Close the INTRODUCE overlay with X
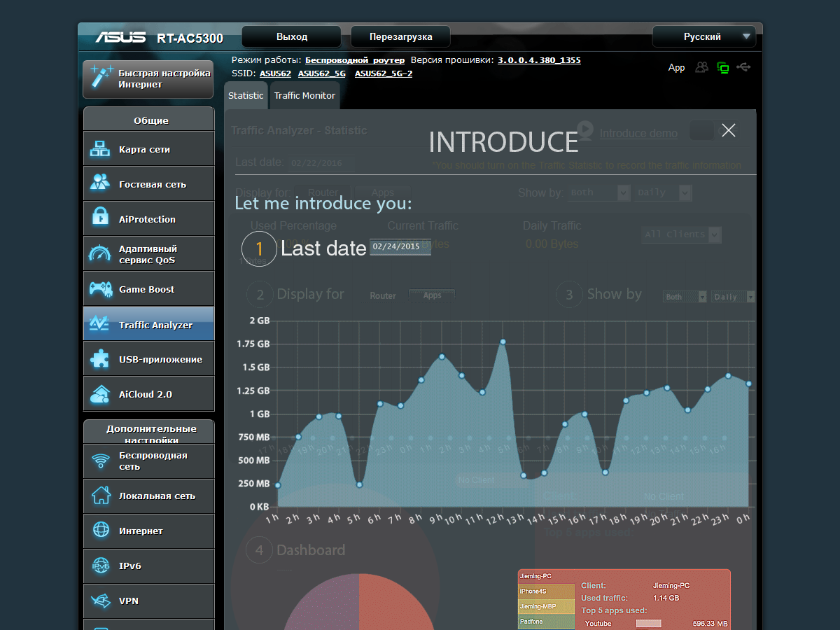This screenshot has width=840, height=630. tap(729, 130)
